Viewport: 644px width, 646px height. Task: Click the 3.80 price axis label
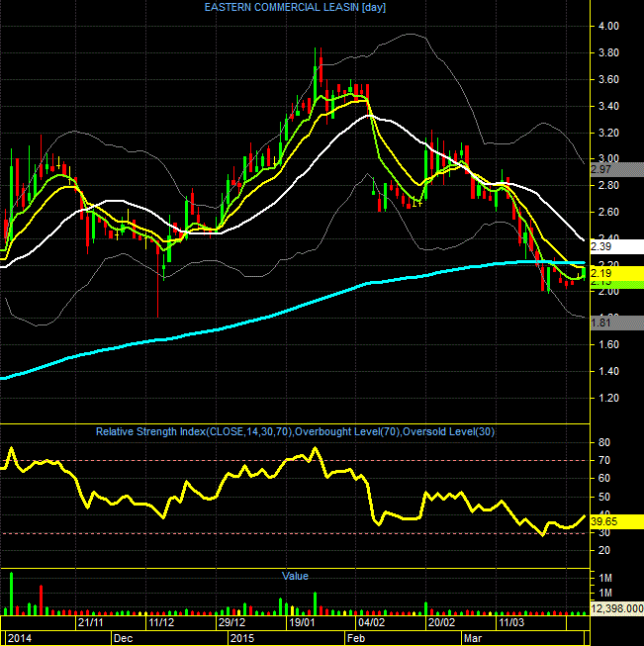[x=608, y=52]
